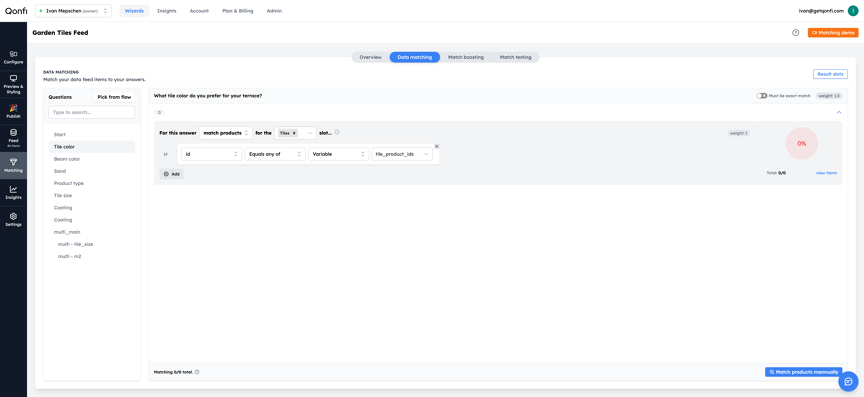This screenshot has width=864, height=397.
Task: Click Pick from flow button
Action: (114, 97)
